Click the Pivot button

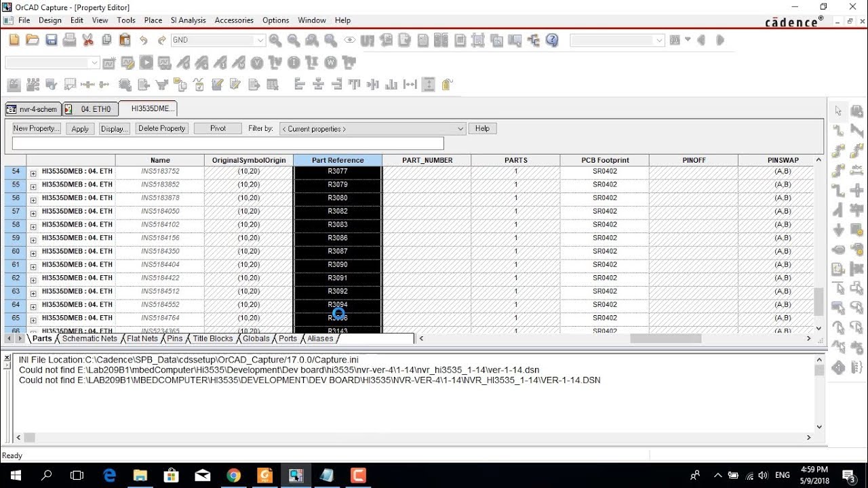[218, 129]
